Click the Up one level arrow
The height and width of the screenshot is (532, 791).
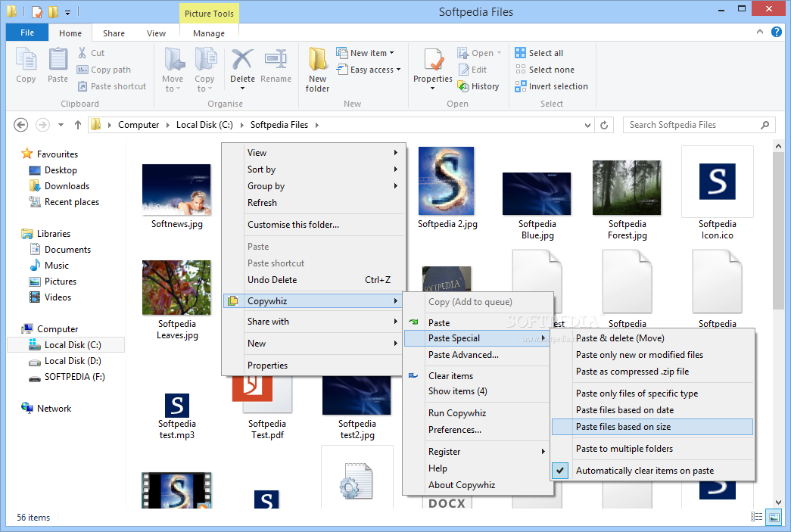pyautogui.click(x=78, y=125)
